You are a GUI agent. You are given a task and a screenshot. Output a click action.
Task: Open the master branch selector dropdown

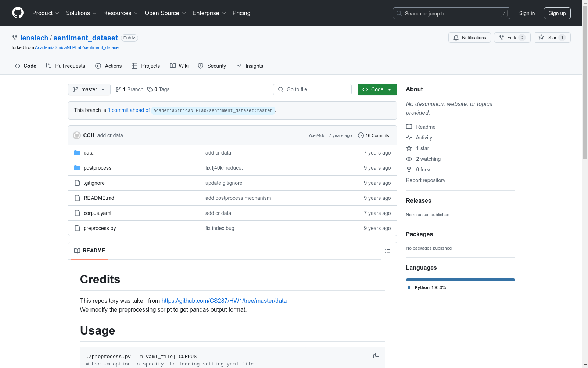click(x=89, y=89)
